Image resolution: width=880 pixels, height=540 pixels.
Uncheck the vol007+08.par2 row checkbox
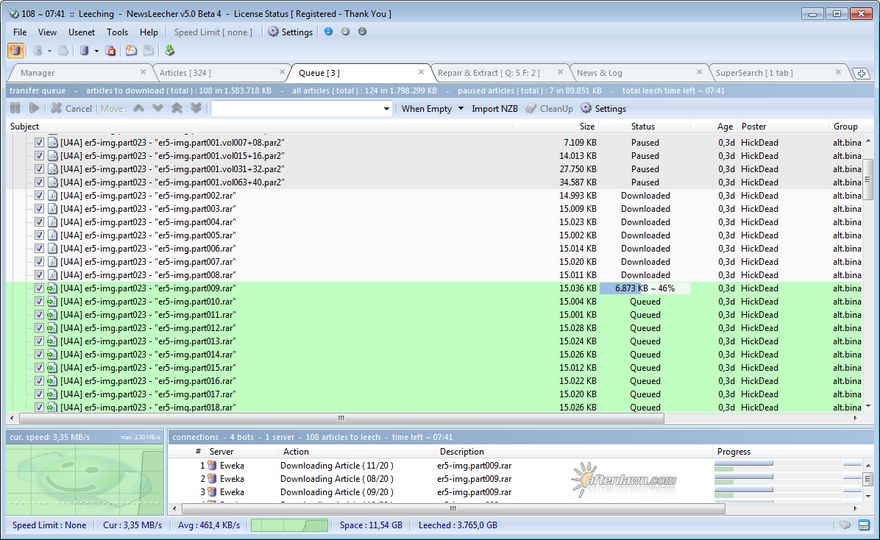click(39, 142)
